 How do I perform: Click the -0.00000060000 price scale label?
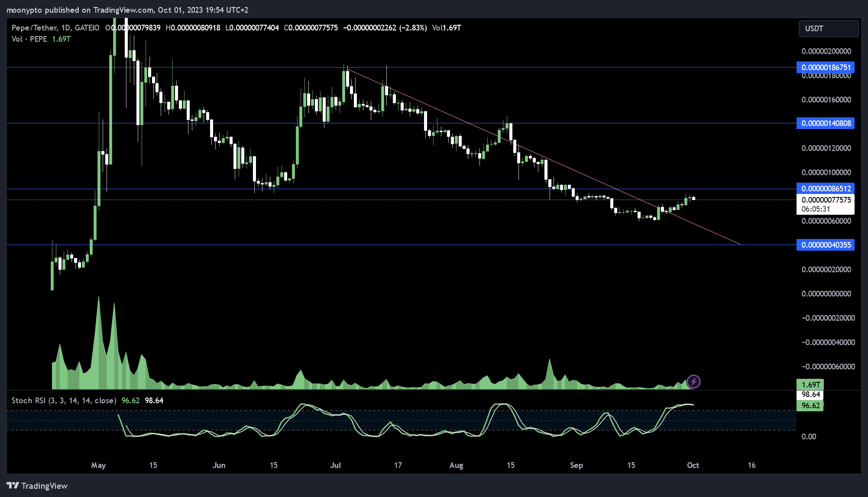point(828,366)
